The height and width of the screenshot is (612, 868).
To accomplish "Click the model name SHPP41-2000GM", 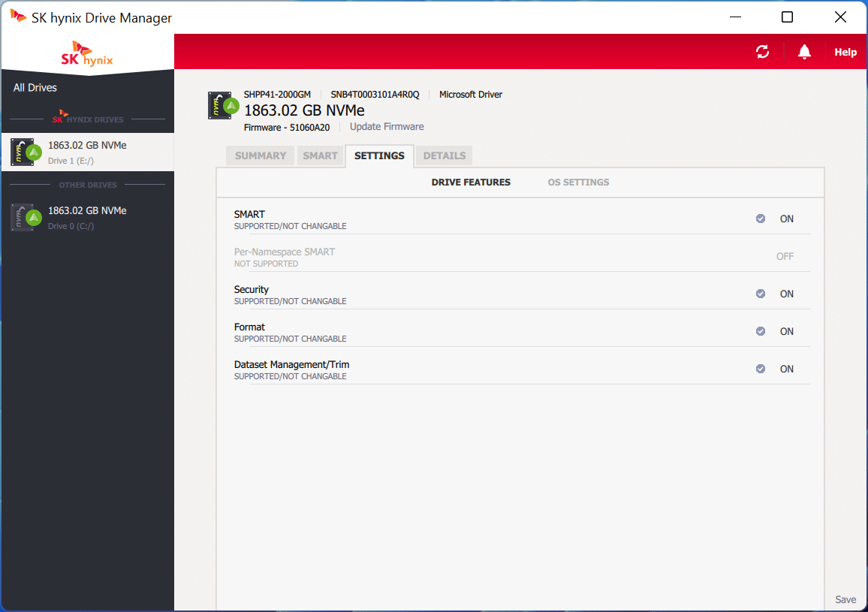I will (x=277, y=95).
